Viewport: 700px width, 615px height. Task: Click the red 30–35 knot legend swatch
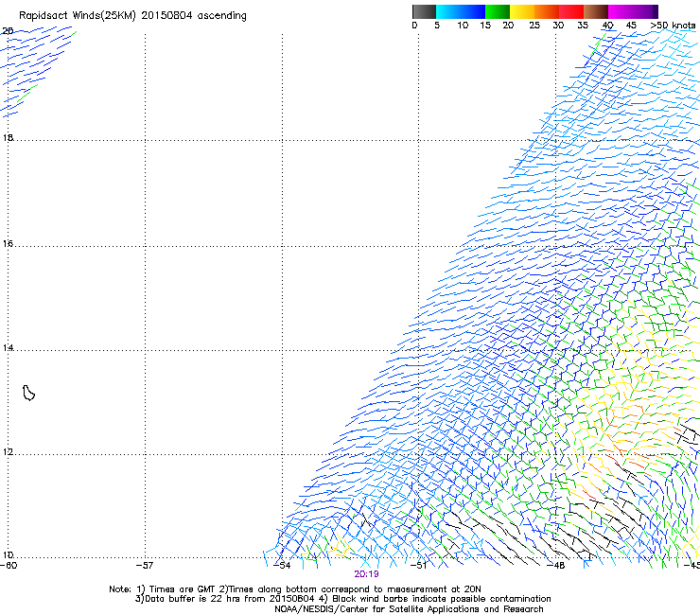571,11
